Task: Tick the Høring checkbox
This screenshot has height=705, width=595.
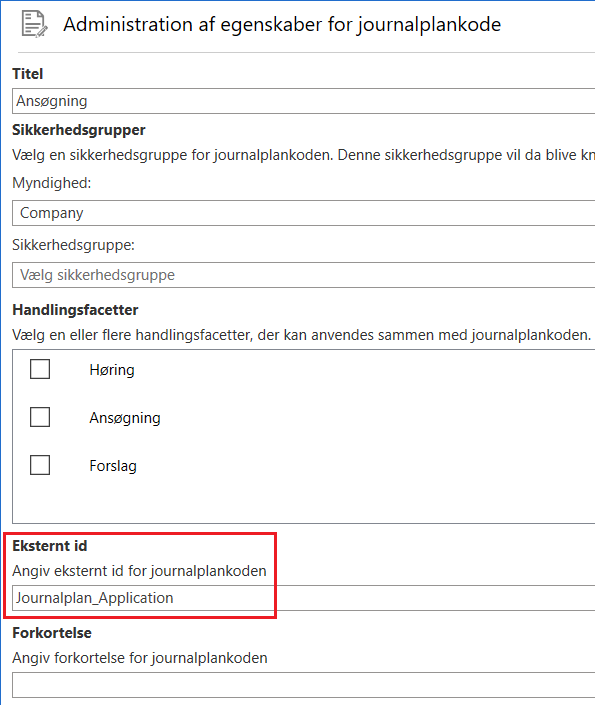Action: click(40, 369)
